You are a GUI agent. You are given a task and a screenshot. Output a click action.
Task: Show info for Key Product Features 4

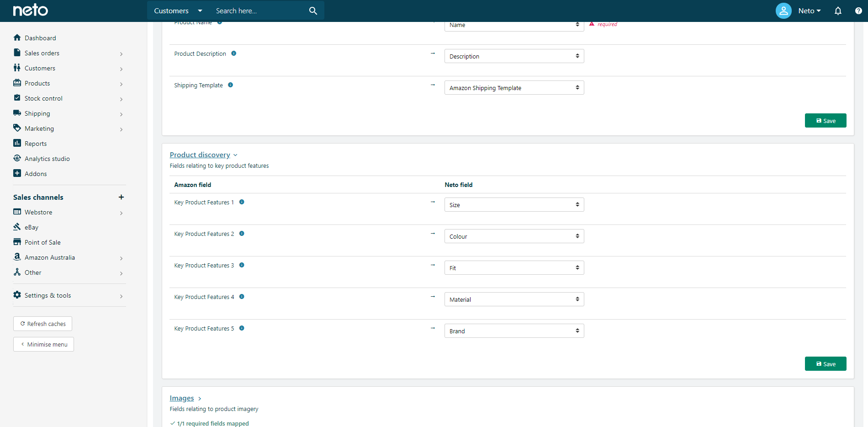[242, 297]
